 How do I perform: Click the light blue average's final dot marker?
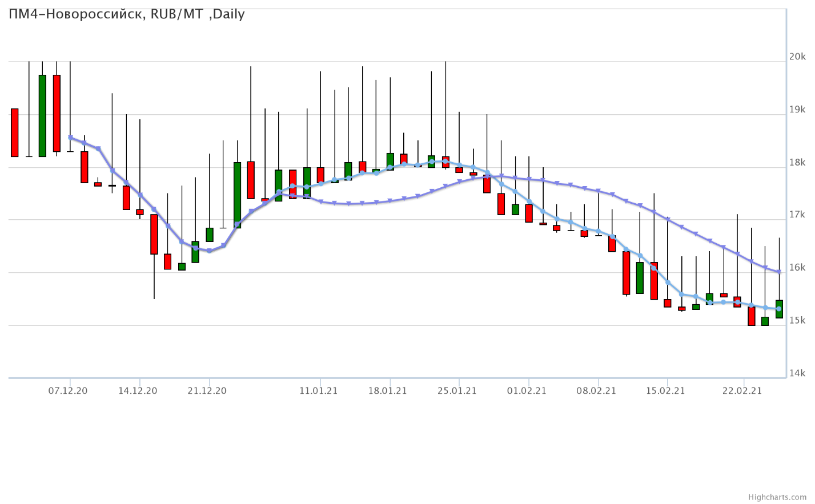click(x=779, y=309)
